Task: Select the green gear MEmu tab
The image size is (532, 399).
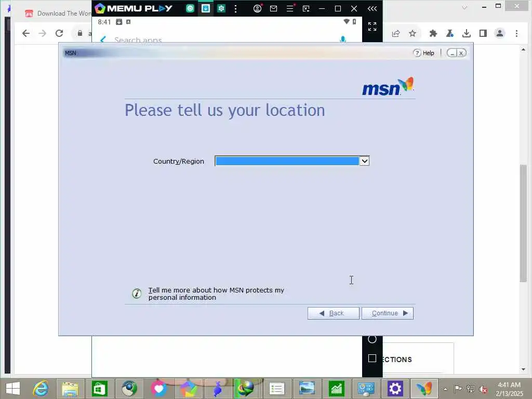Action: (221, 8)
